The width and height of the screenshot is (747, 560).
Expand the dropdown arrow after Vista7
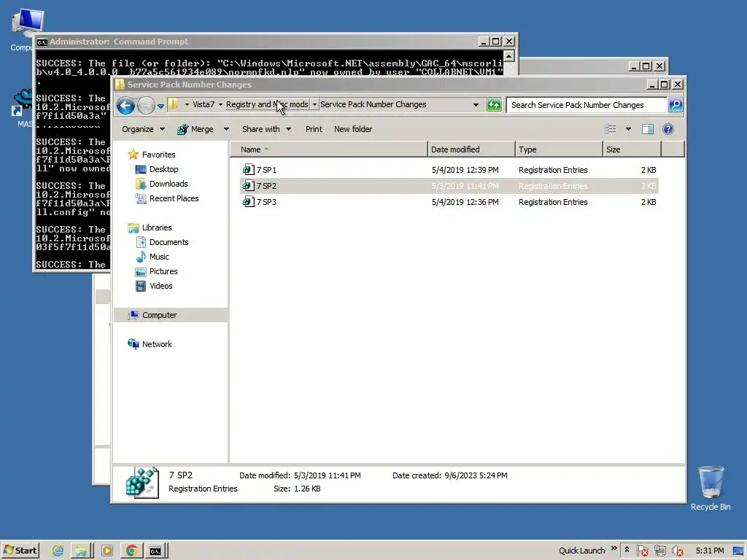pos(220,105)
